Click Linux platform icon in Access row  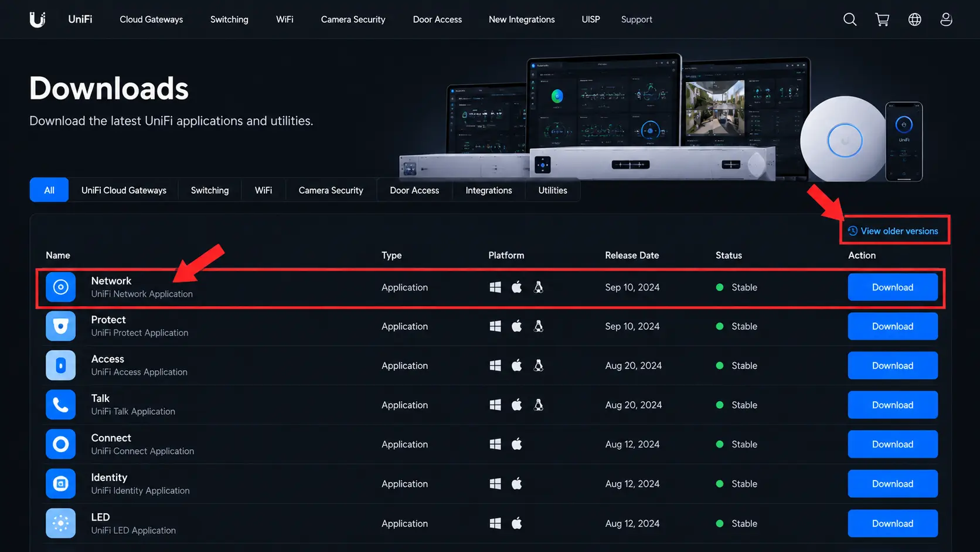(538, 365)
